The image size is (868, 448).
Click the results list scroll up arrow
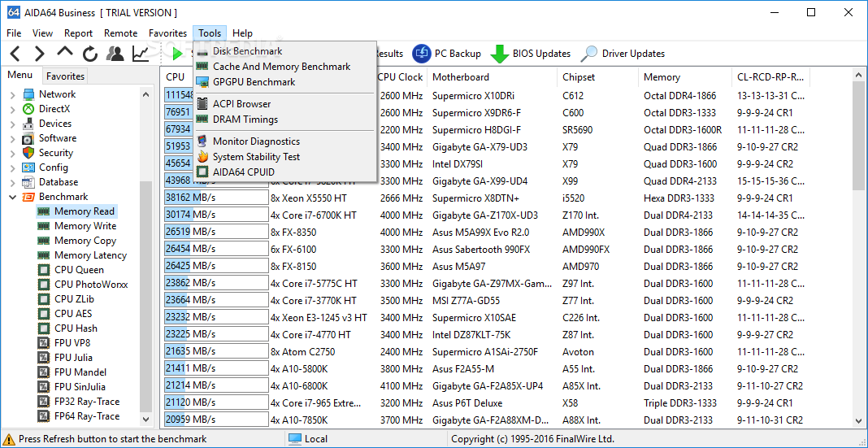tap(858, 75)
